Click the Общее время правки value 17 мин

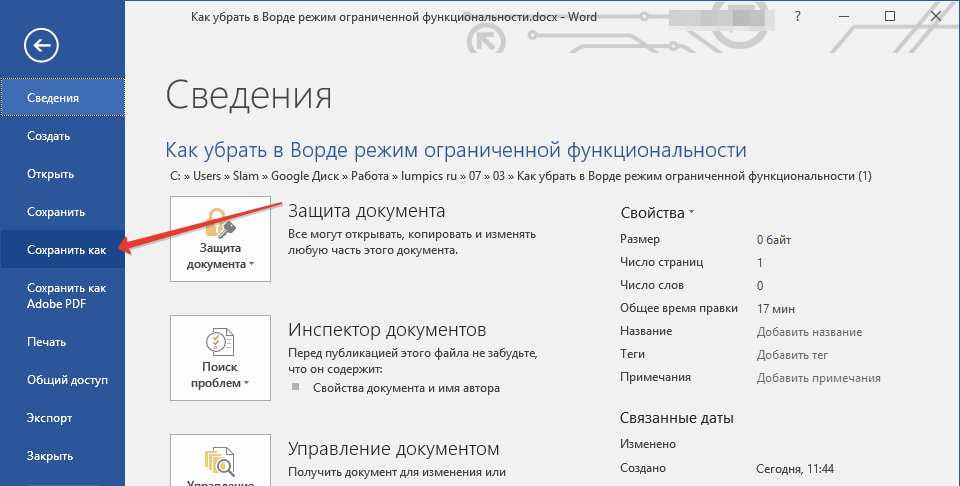776,309
